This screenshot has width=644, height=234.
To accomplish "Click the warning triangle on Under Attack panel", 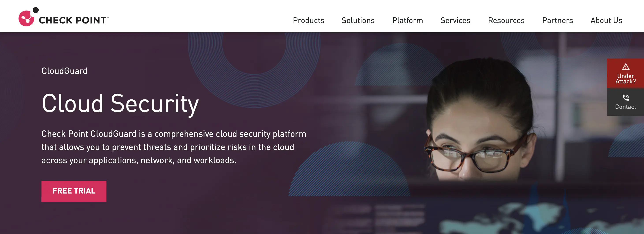I will pyautogui.click(x=625, y=67).
